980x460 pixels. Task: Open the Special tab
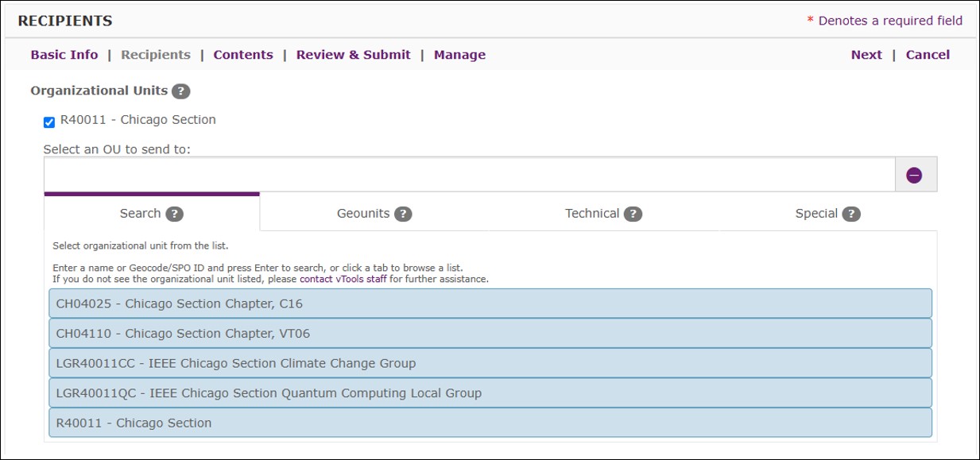coord(827,213)
